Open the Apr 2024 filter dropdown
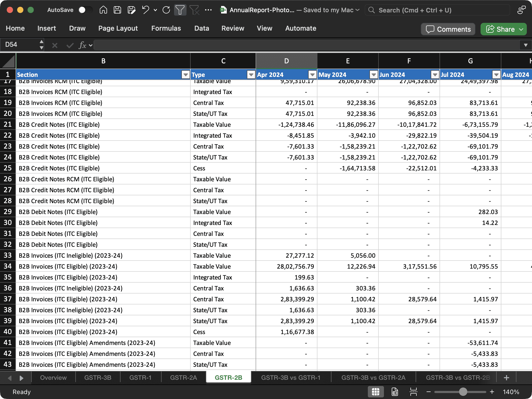Image resolution: width=532 pixels, height=399 pixels. (312, 75)
